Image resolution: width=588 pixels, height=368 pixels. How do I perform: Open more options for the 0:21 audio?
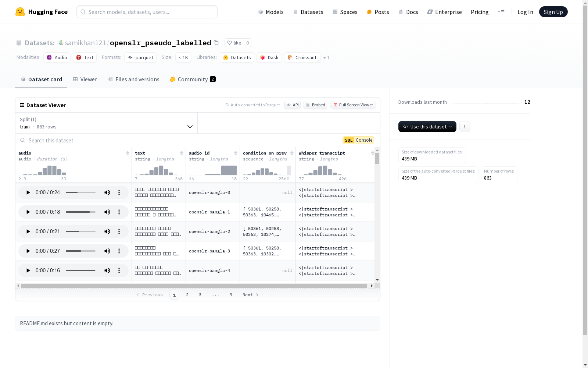point(119,231)
